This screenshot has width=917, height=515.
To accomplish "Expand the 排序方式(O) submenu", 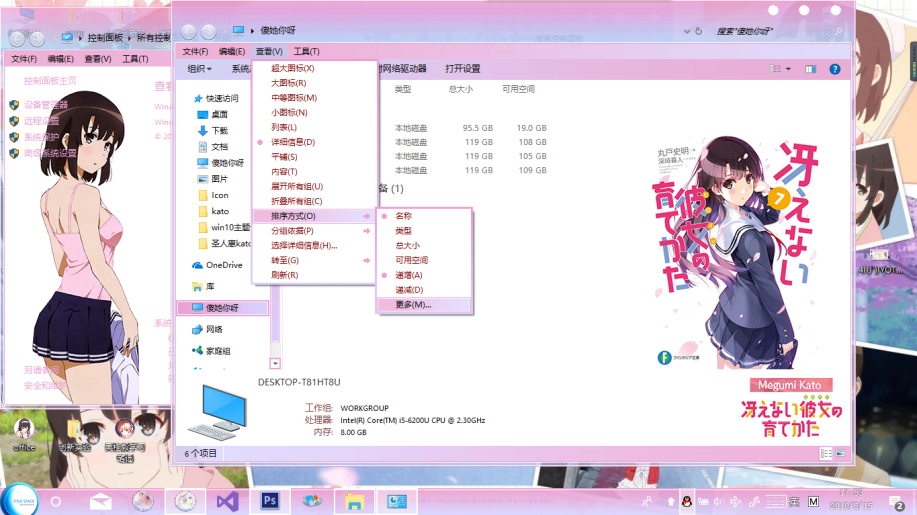I will (314, 216).
